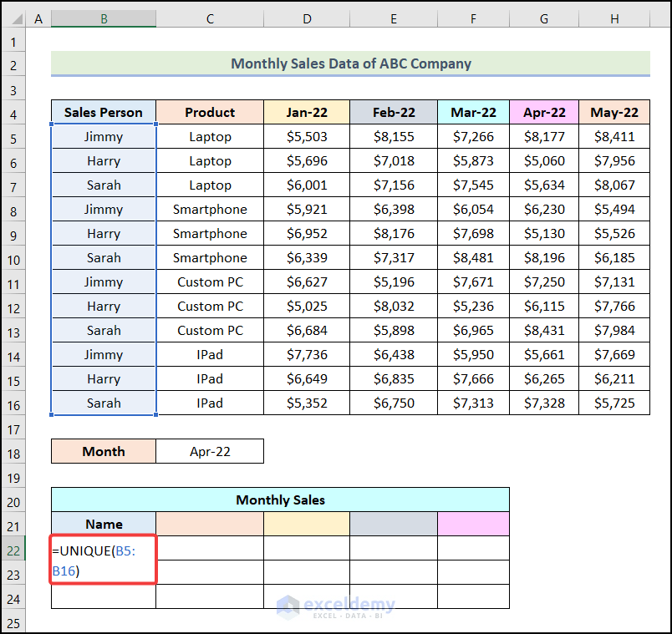This screenshot has height=634, width=672.
Task: Select column D header
Action: pyautogui.click(x=307, y=18)
